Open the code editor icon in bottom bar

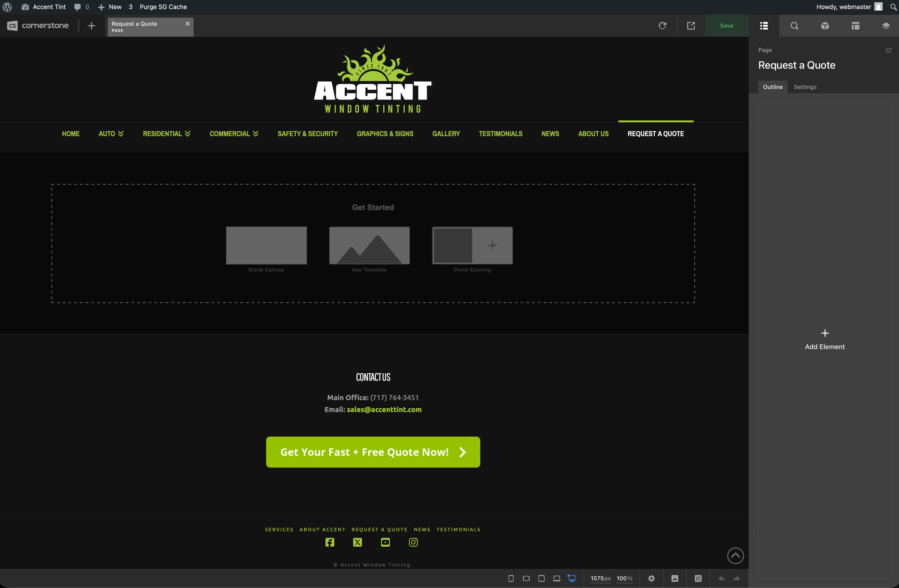tap(698, 578)
